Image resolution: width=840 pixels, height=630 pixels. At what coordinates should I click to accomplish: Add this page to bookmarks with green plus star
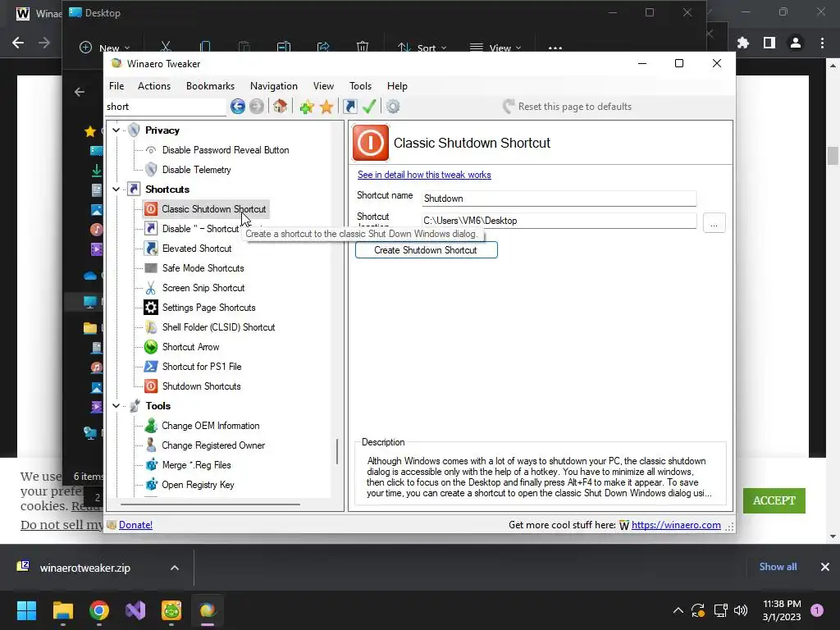(x=307, y=107)
